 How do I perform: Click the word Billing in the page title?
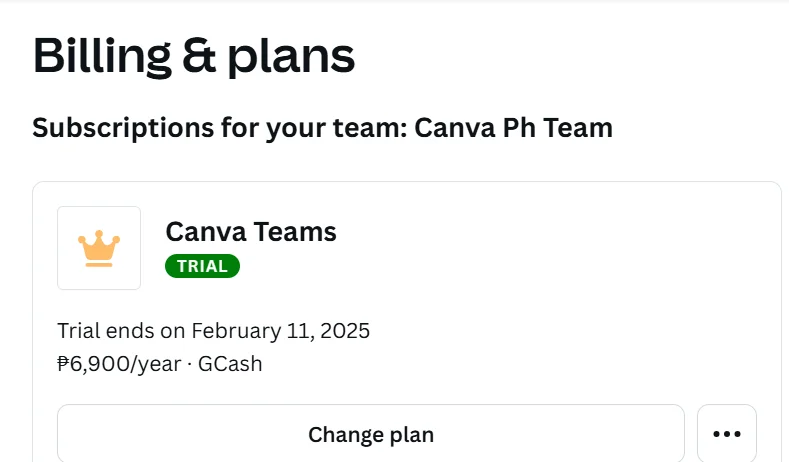click(102, 56)
